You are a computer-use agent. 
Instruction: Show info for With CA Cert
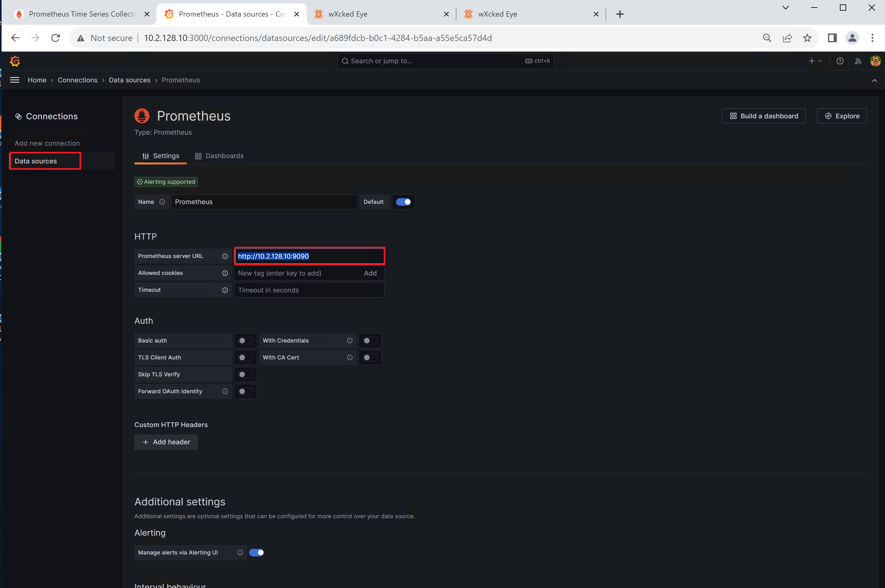pyautogui.click(x=350, y=357)
